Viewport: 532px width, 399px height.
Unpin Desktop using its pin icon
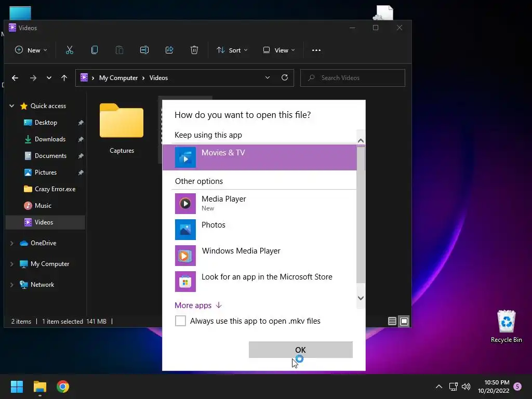(x=81, y=123)
